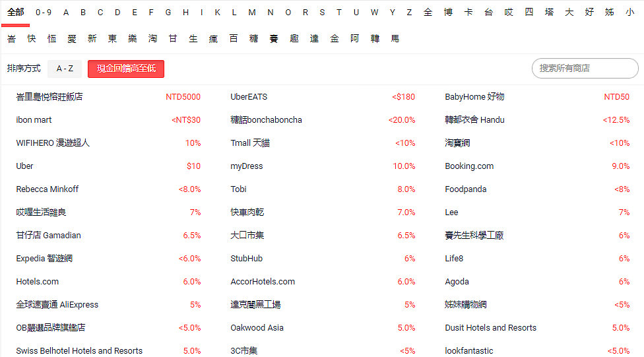Filter stores by 0-9
Viewport: 644px width, 357px height.
click(x=44, y=13)
